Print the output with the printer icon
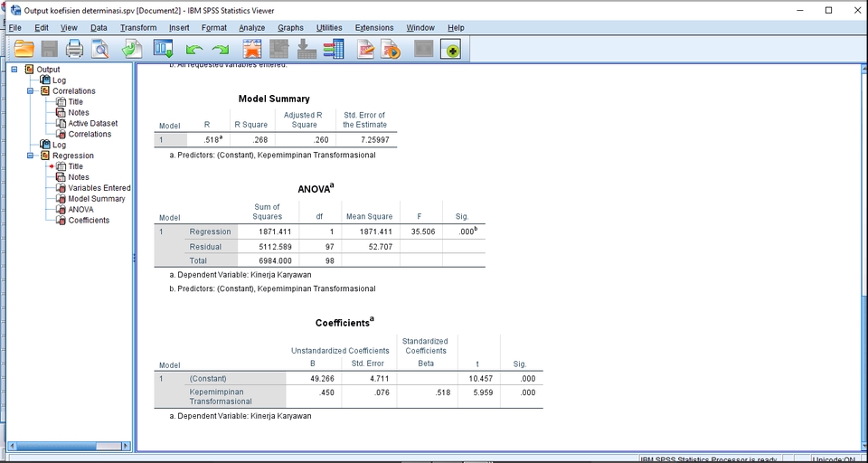The height and width of the screenshot is (463, 868). (75, 50)
